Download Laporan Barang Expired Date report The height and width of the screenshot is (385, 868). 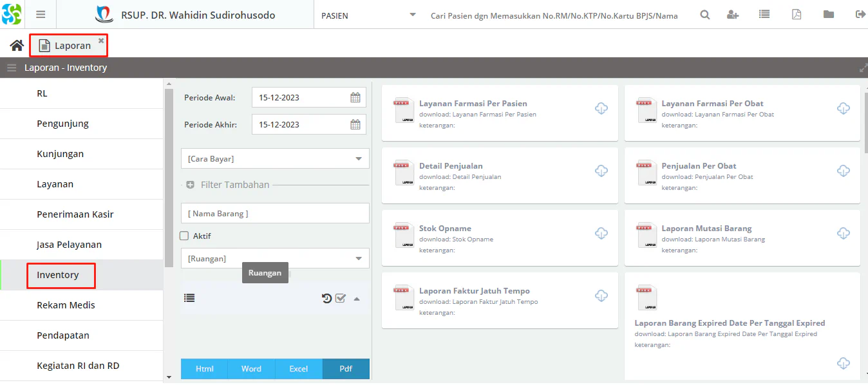coord(844,364)
